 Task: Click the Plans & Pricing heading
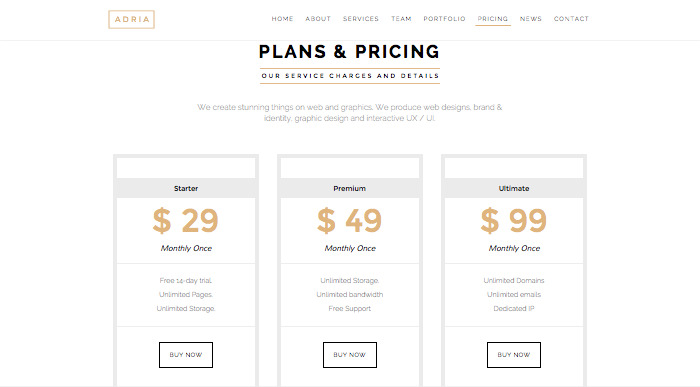[350, 52]
